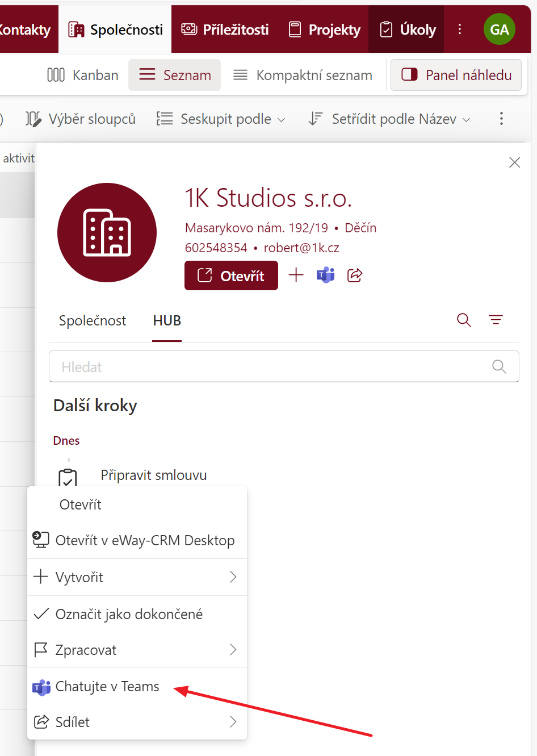Screen dimensions: 537x756
Task: Click the Zpracovat submenu chevron arrow
Action: click(233, 650)
